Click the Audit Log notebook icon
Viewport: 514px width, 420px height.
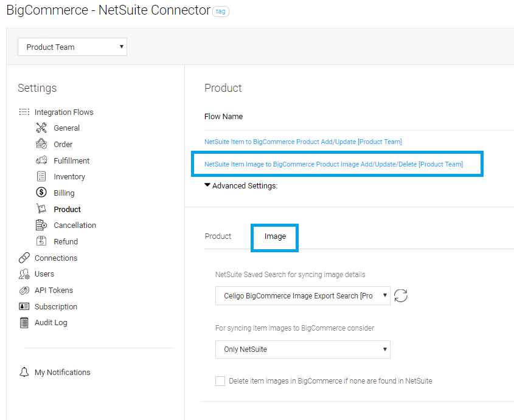coord(24,323)
